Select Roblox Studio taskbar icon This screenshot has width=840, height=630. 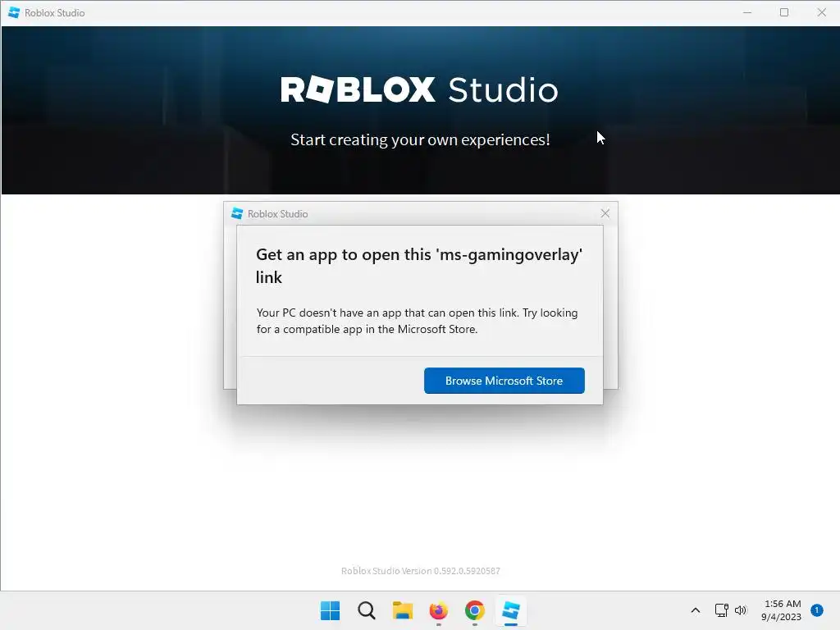tap(511, 610)
